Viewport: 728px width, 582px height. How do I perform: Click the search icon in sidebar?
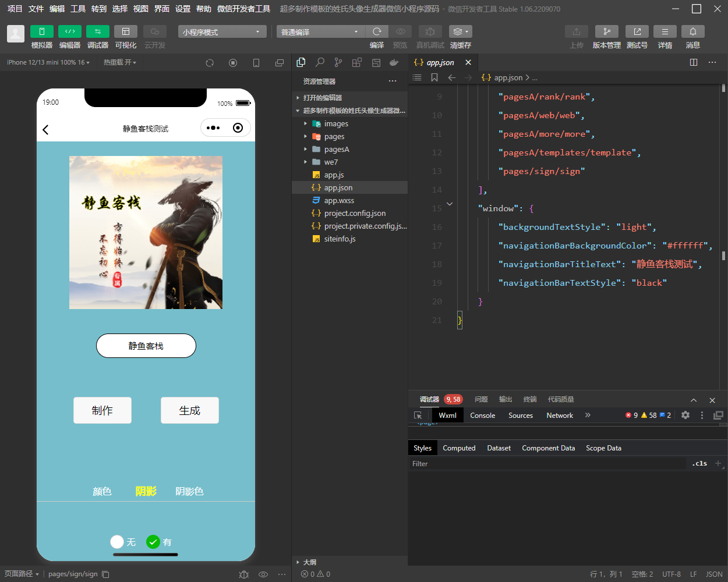[x=320, y=62]
